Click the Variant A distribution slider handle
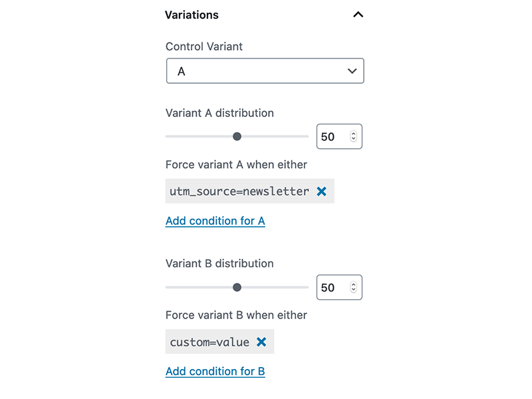This screenshot has height=399, width=532. 237,136
